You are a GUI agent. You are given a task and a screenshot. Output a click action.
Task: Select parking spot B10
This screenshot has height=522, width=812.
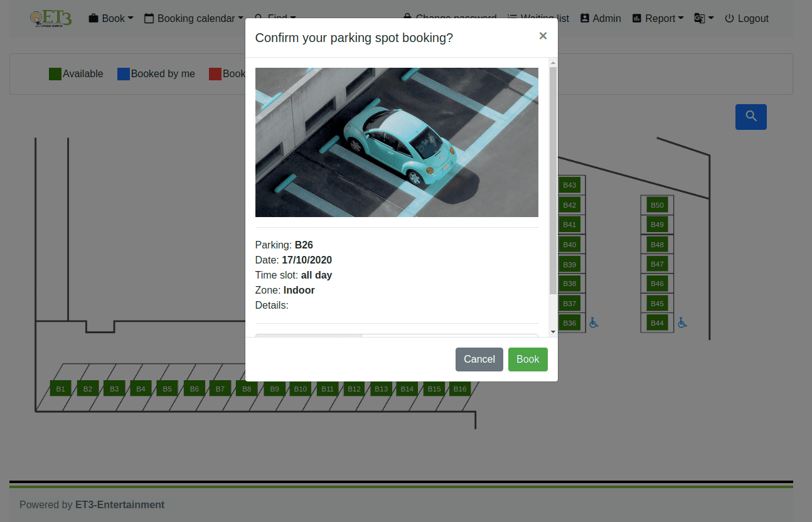pyautogui.click(x=301, y=389)
